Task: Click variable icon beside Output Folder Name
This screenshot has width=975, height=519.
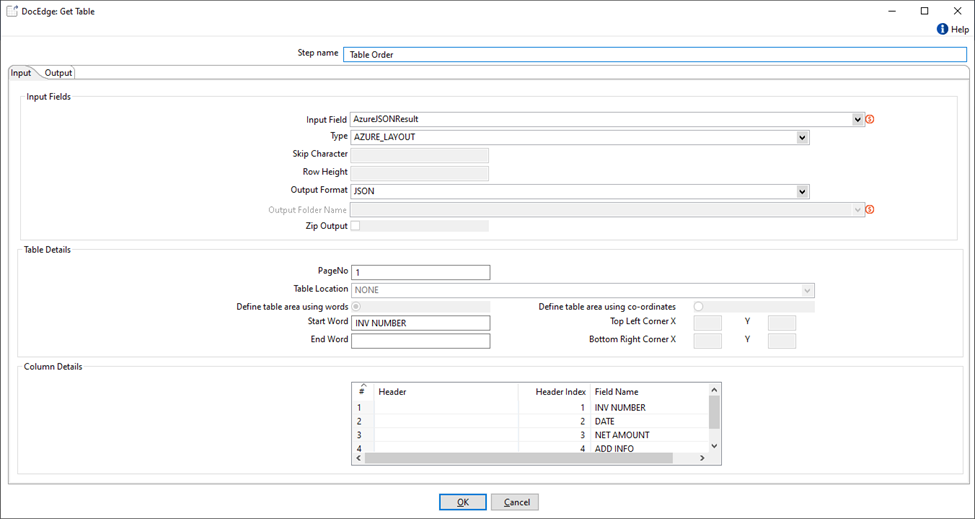Action: (x=870, y=210)
